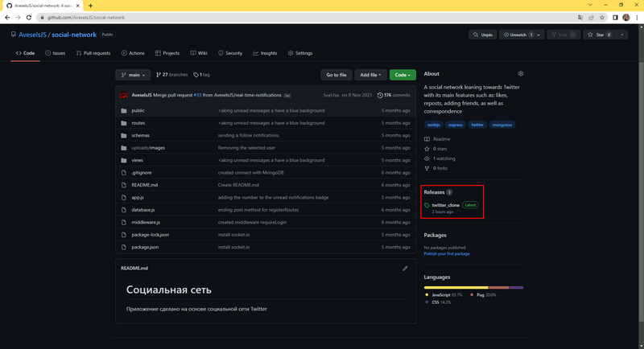Click Publish your first package link

coord(447,254)
